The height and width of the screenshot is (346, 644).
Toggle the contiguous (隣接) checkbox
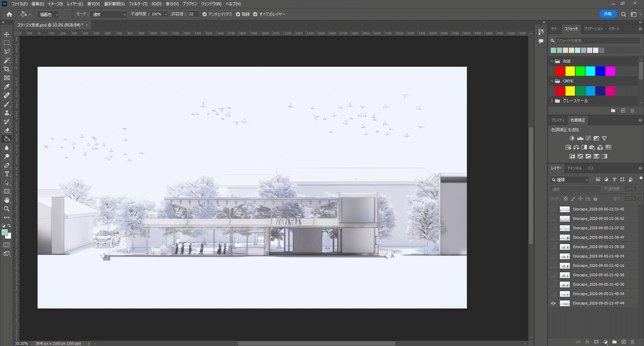[x=239, y=14]
